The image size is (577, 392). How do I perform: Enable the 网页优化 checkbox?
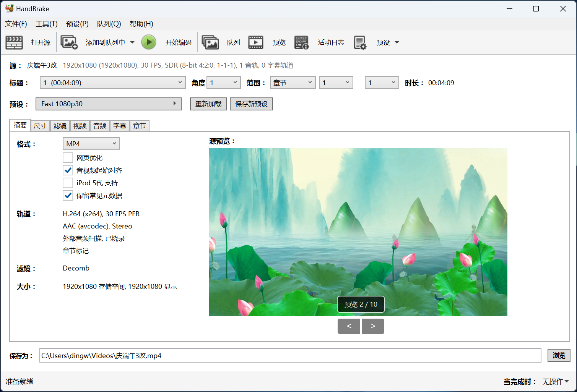[x=68, y=158]
